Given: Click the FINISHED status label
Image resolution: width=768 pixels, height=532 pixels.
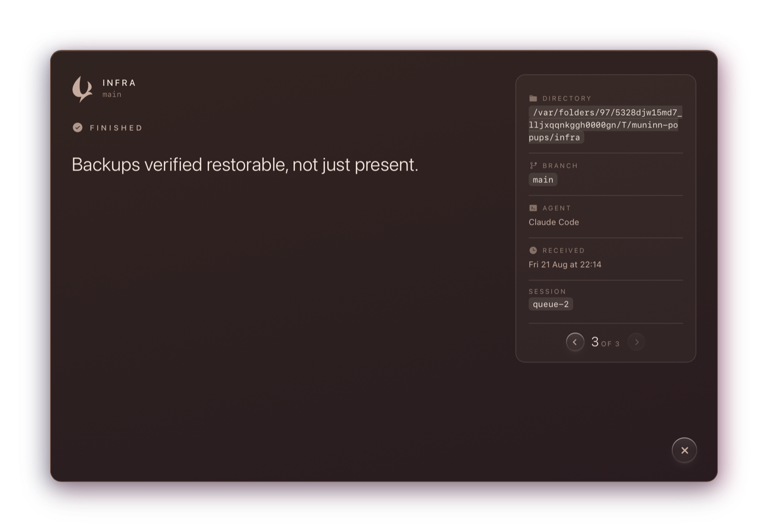Looking at the screenshot, I should coord(116,128).
